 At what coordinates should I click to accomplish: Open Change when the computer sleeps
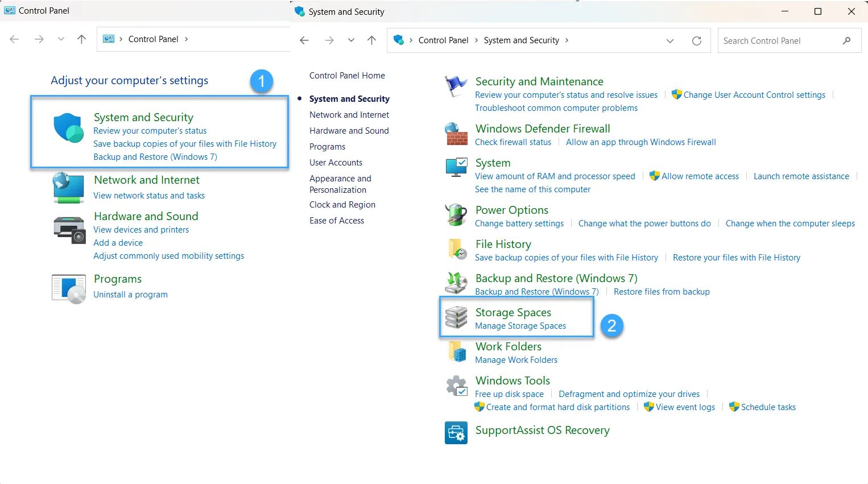point(790,224)
